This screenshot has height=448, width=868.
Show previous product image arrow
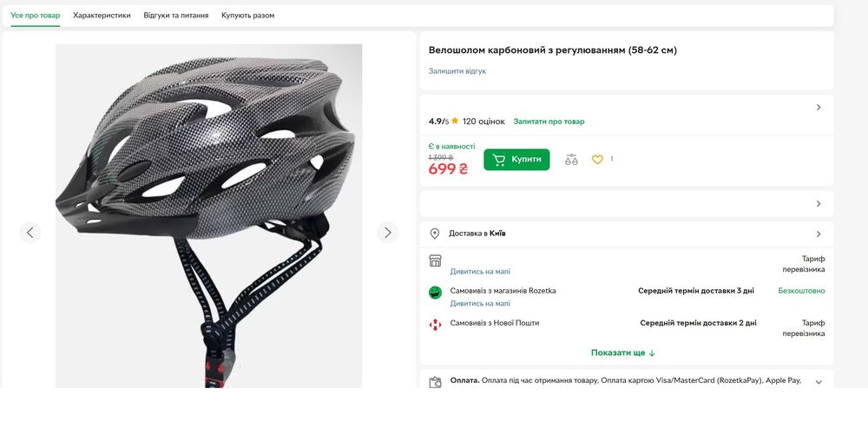pos(30,233)
